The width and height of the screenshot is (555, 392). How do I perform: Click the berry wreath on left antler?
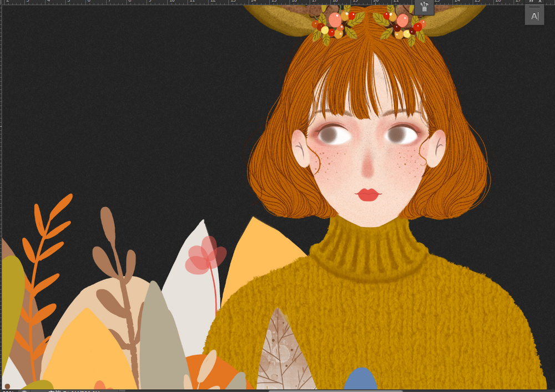click(x=336, y=24)
